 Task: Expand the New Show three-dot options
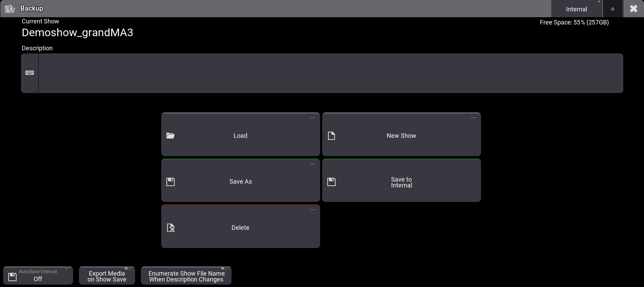(x=473, y=118)
